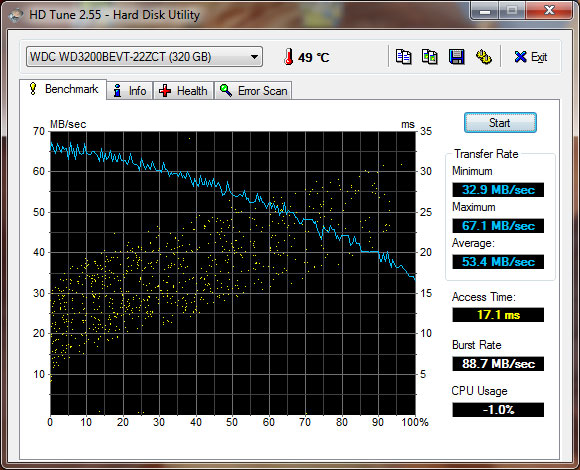Open options with the yellow wrench icon
The width and height of the screenshot is (580, 470).
coord(483,57)
